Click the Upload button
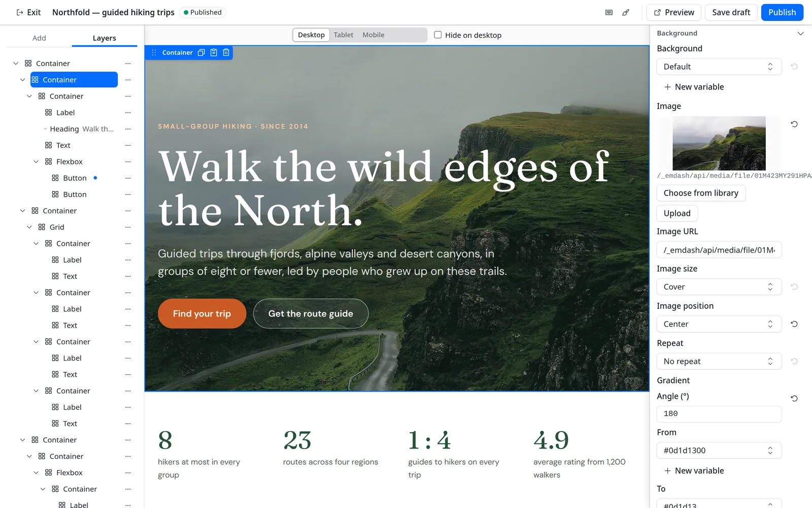Viewport: 812px width, 508px height. pos(677,213)
